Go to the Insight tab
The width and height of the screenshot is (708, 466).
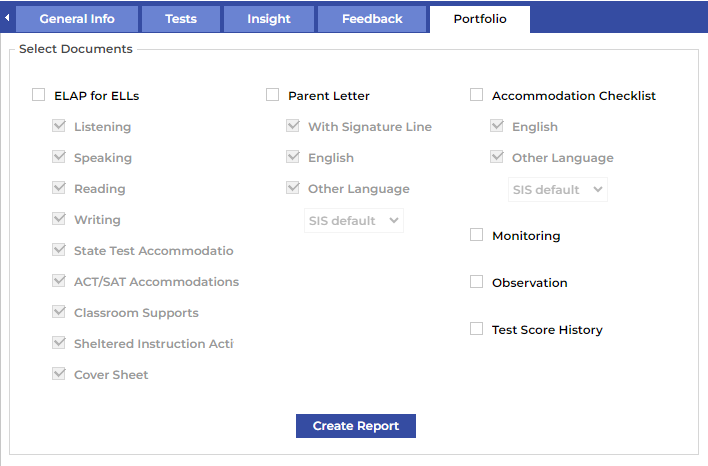click(x=269, y=19)
